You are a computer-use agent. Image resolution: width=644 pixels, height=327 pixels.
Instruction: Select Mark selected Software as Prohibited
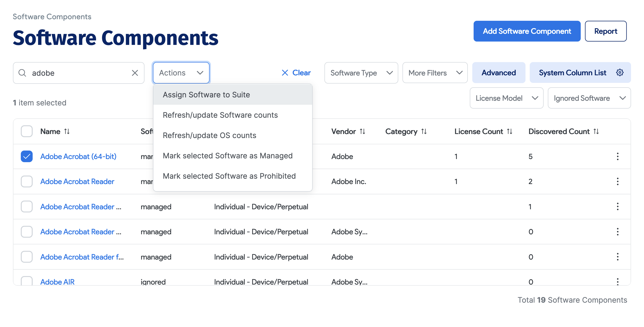click(x=229, y=176)
